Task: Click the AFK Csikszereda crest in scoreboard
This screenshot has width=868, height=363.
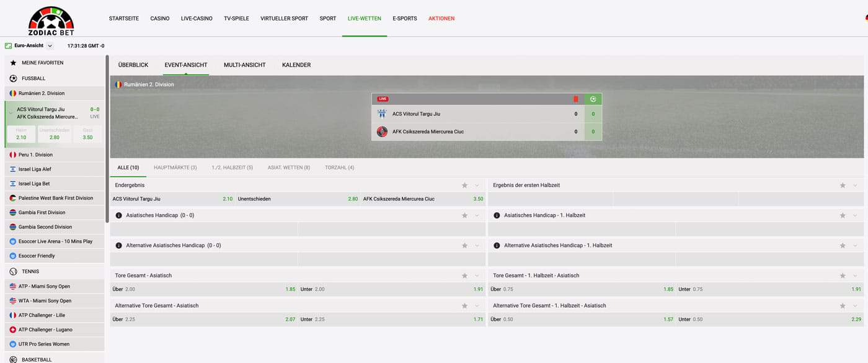Action: click(382, 132)
